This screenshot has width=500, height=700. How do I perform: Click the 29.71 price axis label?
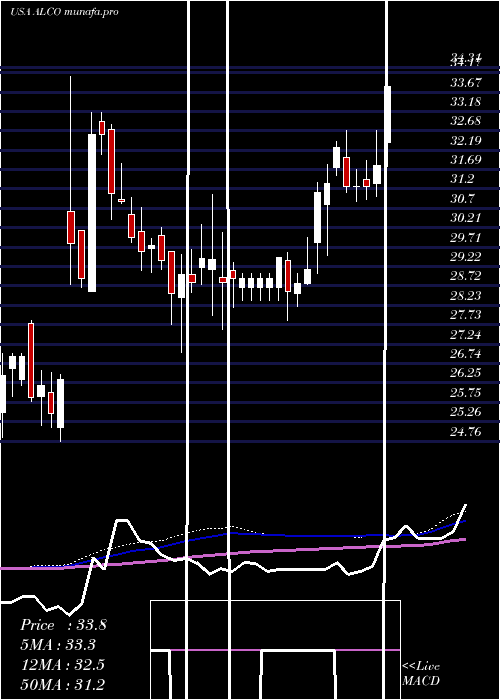click(466, 237)
